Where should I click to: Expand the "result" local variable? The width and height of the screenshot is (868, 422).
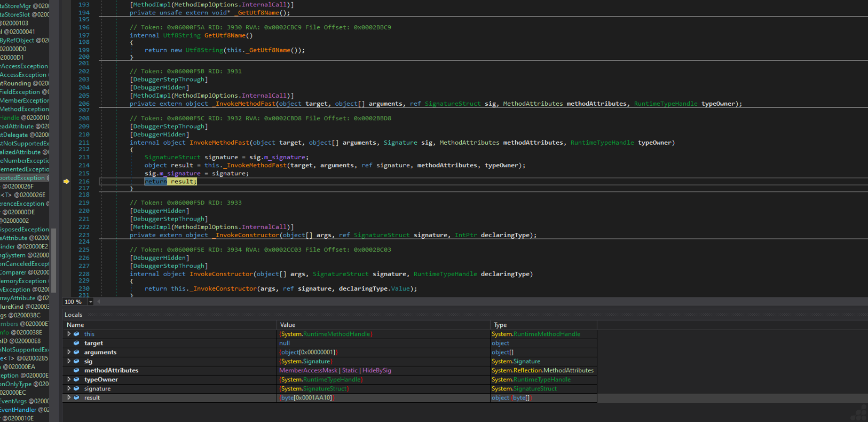click(x=69, y=397)
